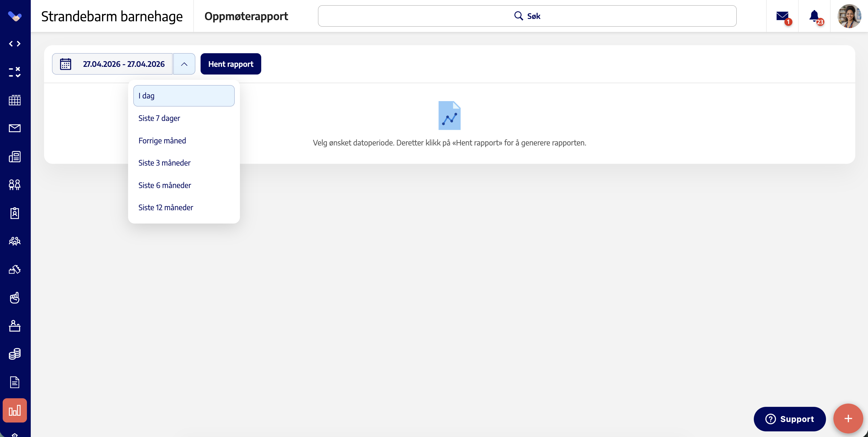
Task: Click the app logo in the sidebar
Action: 15,16
